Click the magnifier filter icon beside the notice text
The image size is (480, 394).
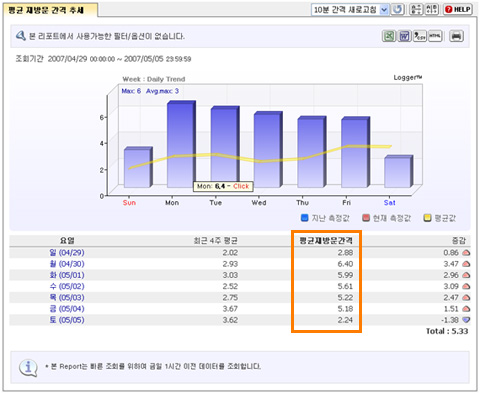[21, 36]
